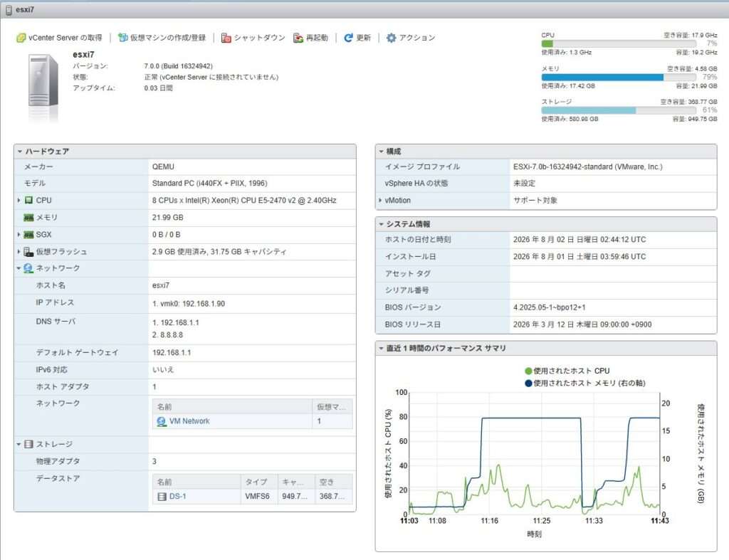Open the VM Network link
This screenshot has height=560, width=729.
[189, 421]
